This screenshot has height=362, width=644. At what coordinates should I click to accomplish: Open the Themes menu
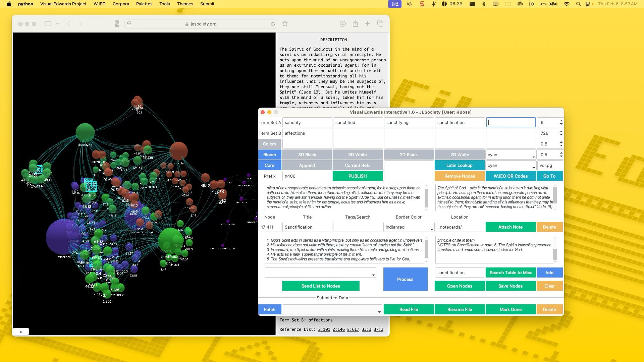coord(185,4)
